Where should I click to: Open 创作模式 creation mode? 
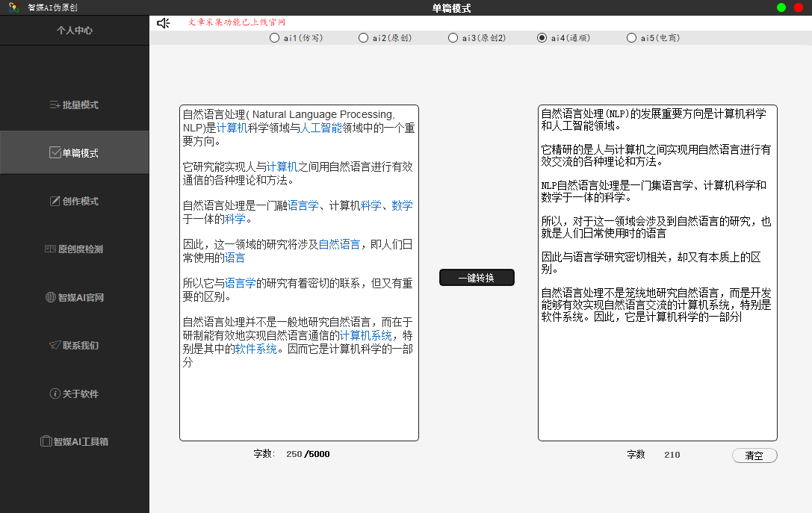click(75, 201)
